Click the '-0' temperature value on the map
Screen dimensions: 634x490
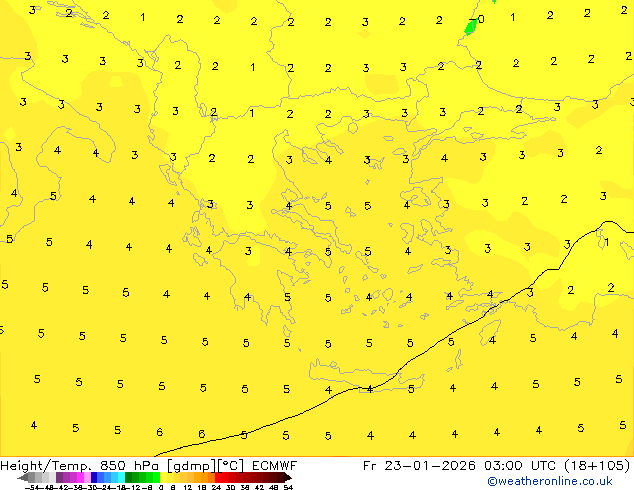[477, 19]
